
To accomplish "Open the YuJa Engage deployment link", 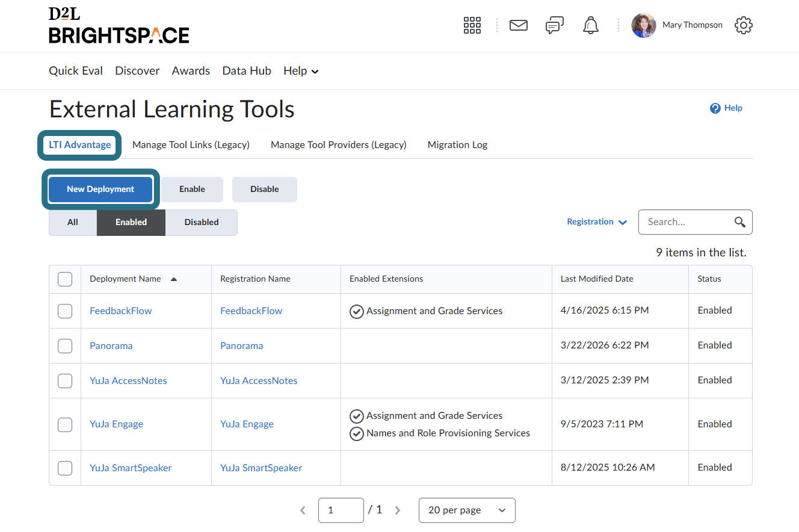I will coord(117,424).
